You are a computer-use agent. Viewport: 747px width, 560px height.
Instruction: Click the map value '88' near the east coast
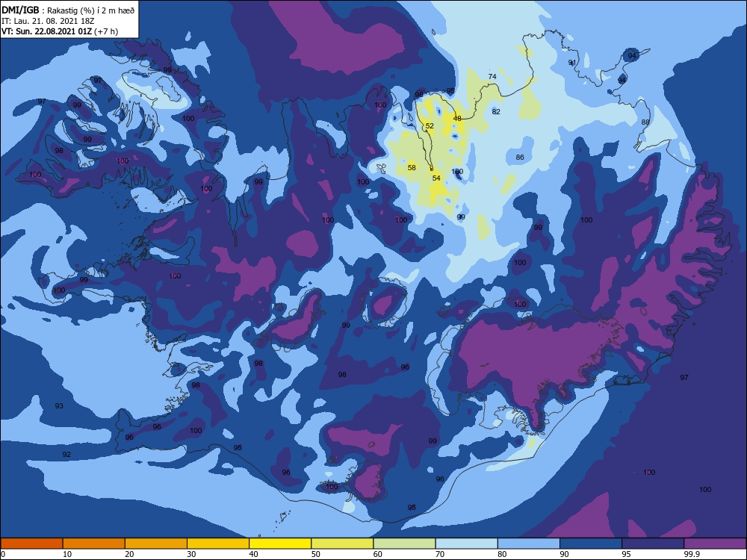click(x=645, y=122)
